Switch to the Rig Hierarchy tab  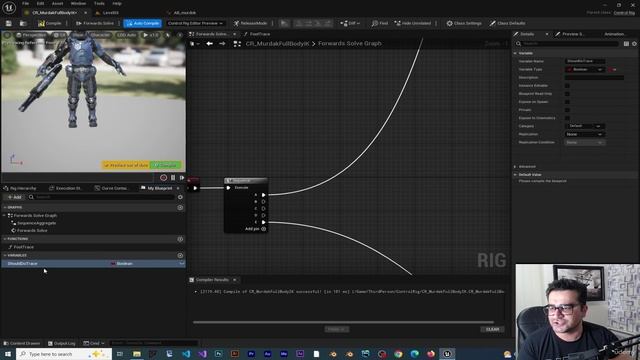20,188
